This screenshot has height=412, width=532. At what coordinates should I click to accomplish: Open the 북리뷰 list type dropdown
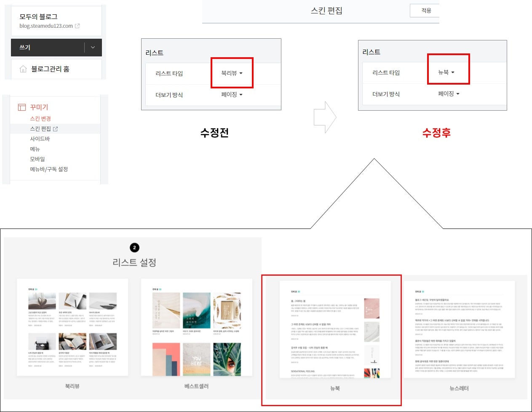[232, 72]
